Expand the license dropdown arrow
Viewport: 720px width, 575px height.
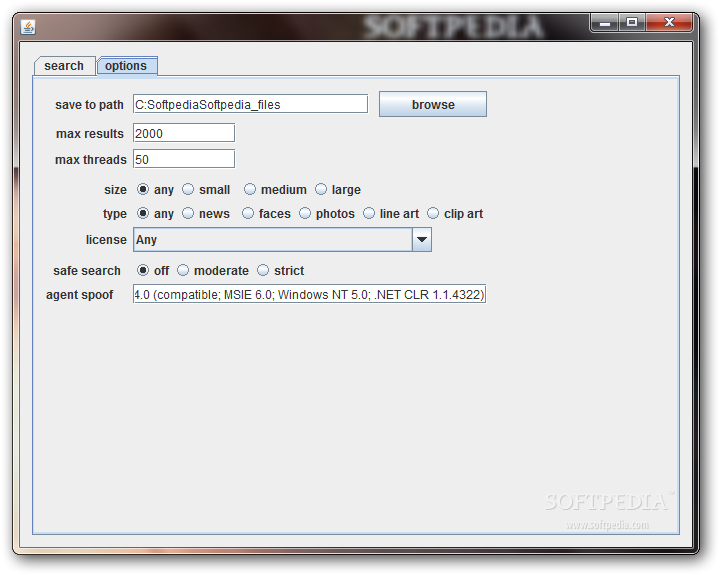click(x=422, y=240)
